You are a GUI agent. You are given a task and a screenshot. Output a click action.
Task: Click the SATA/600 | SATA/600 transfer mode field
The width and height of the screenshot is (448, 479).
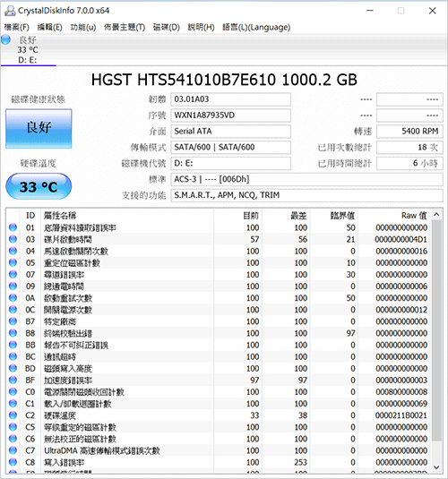coord(230,147)
